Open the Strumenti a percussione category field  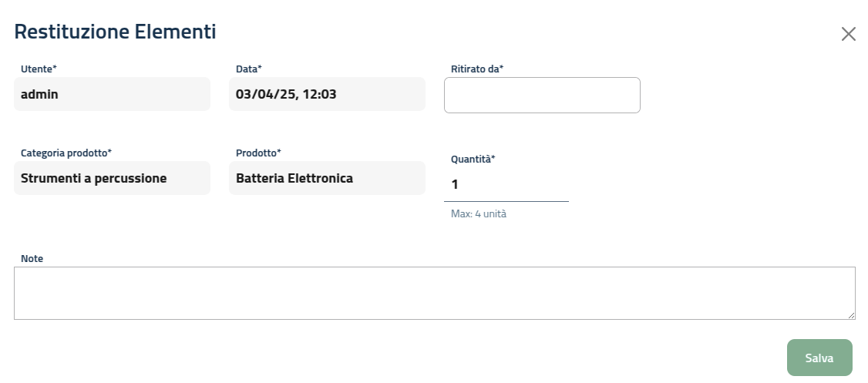click(112, 178)
